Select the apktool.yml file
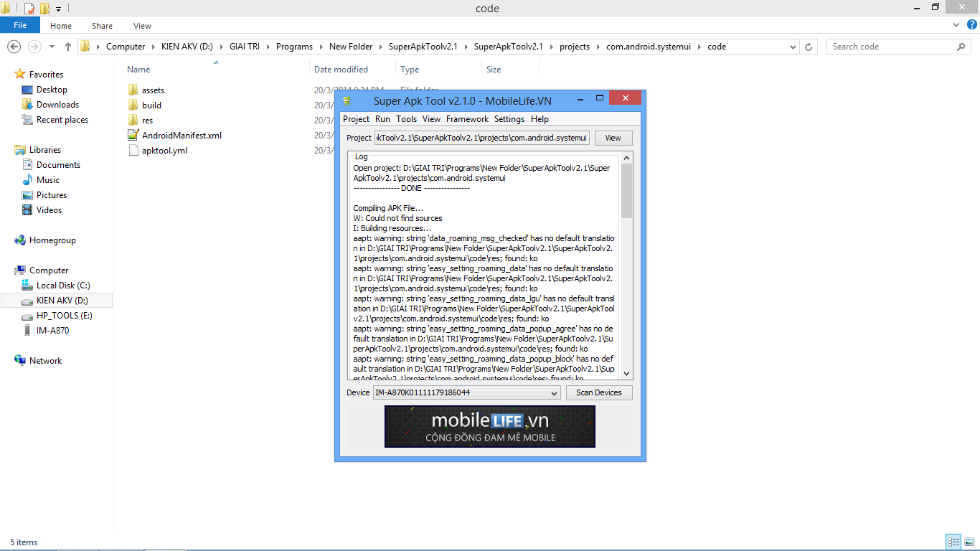 click(x=164, y=151)
